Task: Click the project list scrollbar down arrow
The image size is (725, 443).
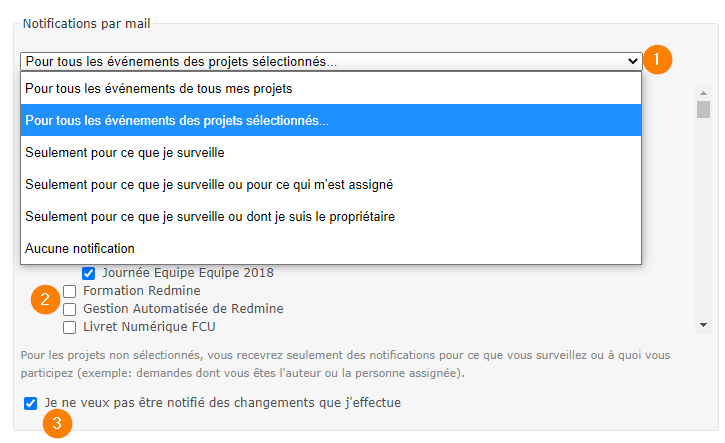Action: [703, 324]
